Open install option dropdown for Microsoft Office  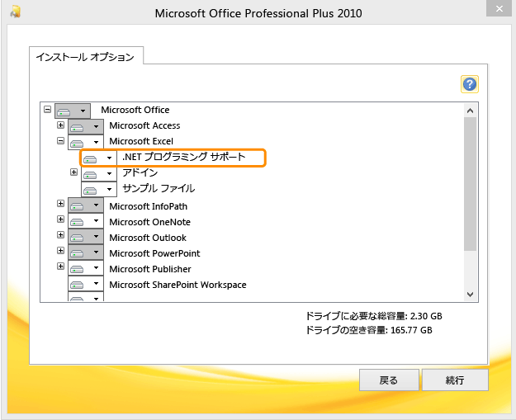[73, 111]
